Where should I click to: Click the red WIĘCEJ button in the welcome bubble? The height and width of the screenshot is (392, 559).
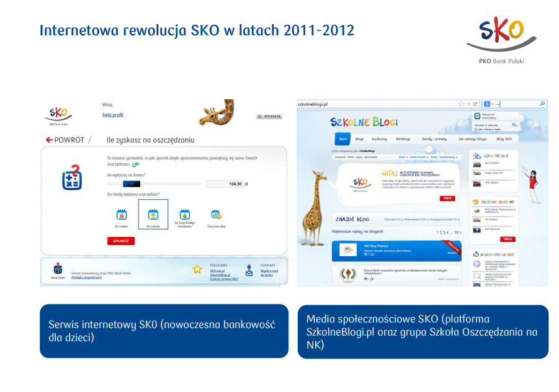[x=447, y=198]
